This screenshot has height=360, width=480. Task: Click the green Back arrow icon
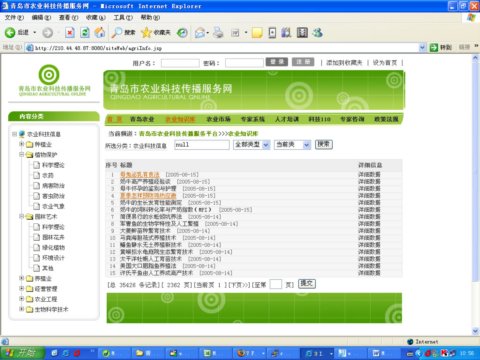coord(10,32)
